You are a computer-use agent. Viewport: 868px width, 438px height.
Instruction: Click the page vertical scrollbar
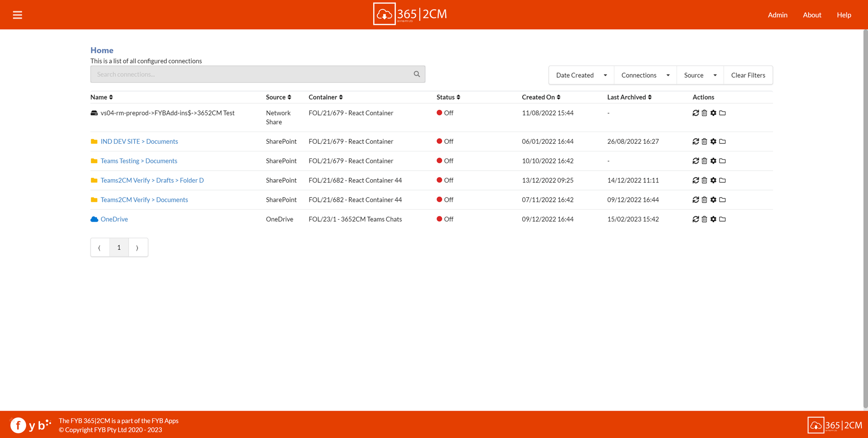coord(865,219)
